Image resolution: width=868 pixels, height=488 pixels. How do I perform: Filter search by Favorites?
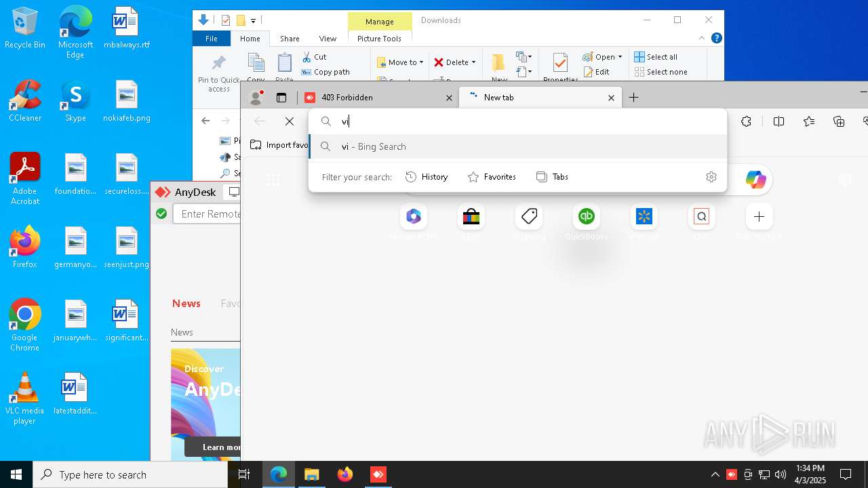[x=492, y=177]
